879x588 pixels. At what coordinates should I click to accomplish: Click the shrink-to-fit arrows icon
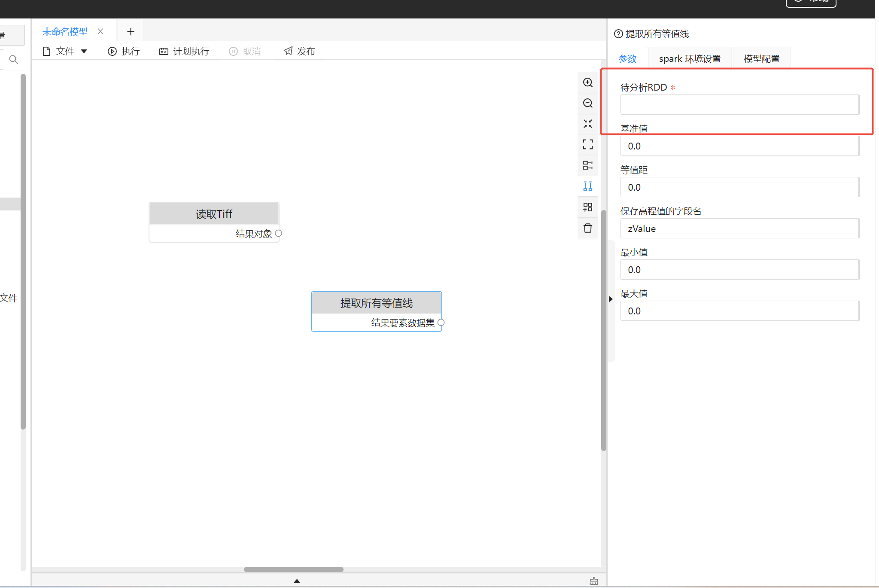(587, 124)
